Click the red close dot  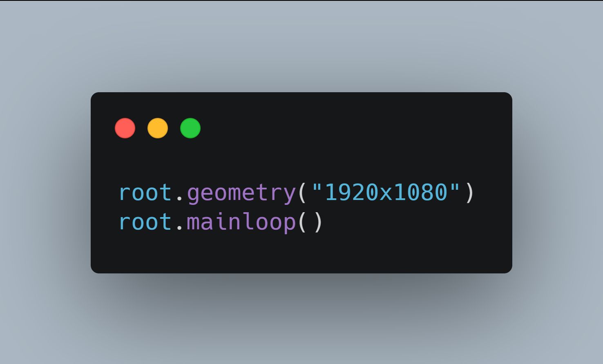(x=125, y=128)
